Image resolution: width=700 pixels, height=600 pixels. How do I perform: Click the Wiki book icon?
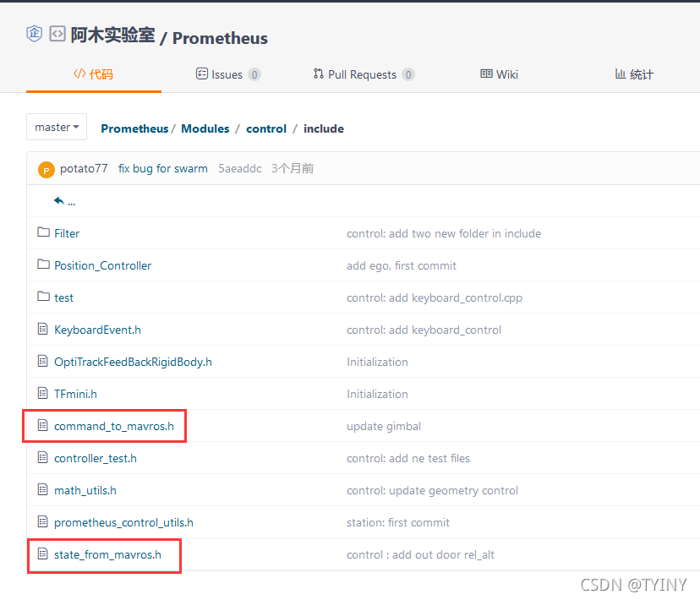click(x=486, y=74)
